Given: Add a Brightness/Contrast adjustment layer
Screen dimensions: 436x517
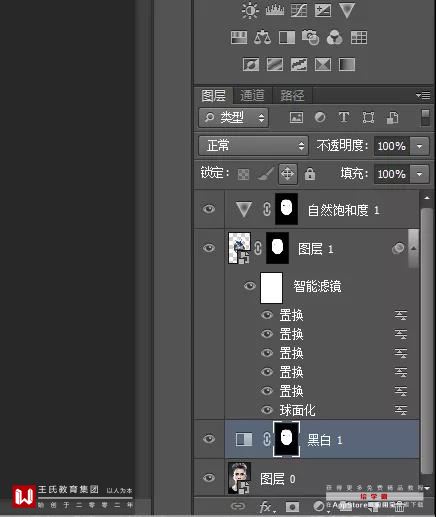Looking at the screenshot, I should (x=250, y=10).
